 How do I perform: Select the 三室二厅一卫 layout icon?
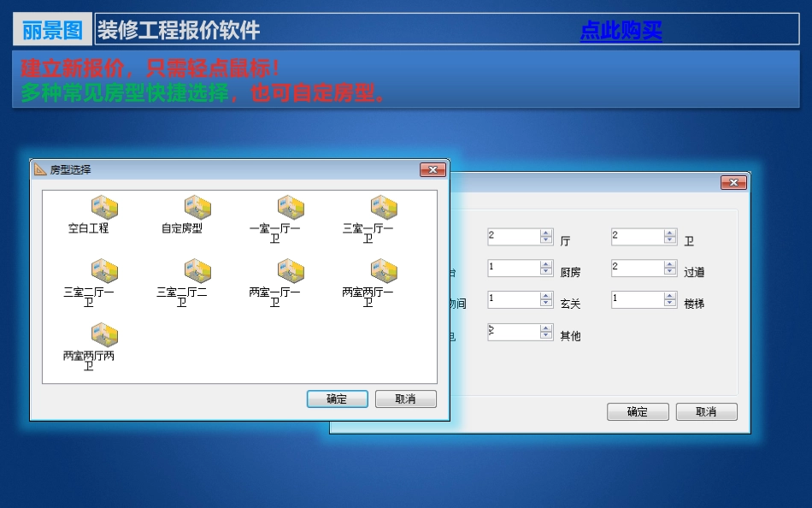[x=104, y=271]
